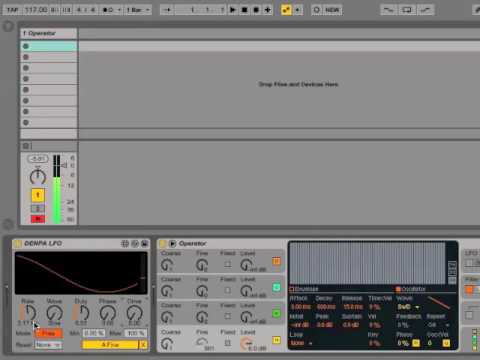Click Level knob in bottom oscillator row
This screenshot has width=480, height=360.
pyautogui.click(x=247, y=343)
